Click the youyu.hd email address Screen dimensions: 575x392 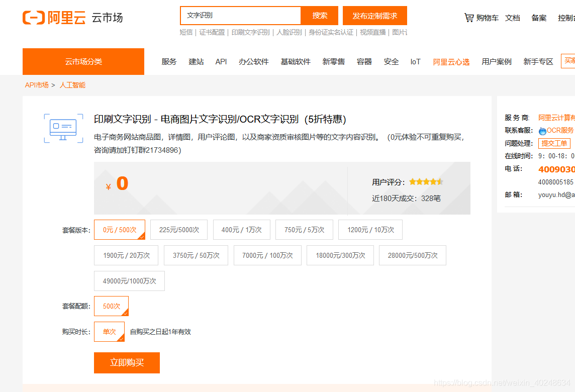(x=556, y=194)
